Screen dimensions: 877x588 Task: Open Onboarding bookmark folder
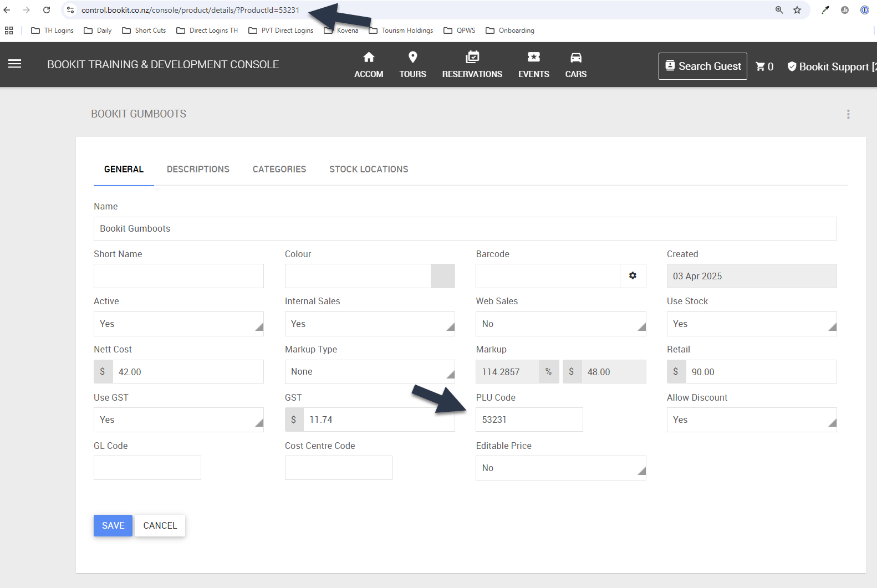[x=511, y=30]
